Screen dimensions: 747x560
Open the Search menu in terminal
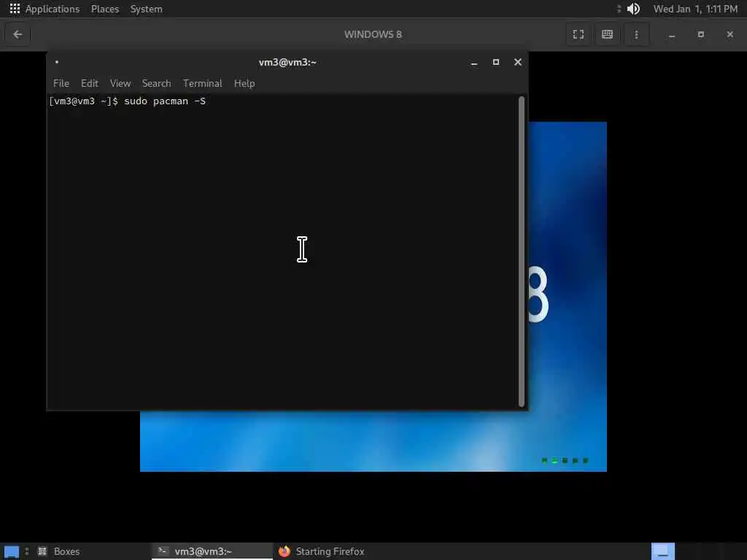click(x=156, y=83)
